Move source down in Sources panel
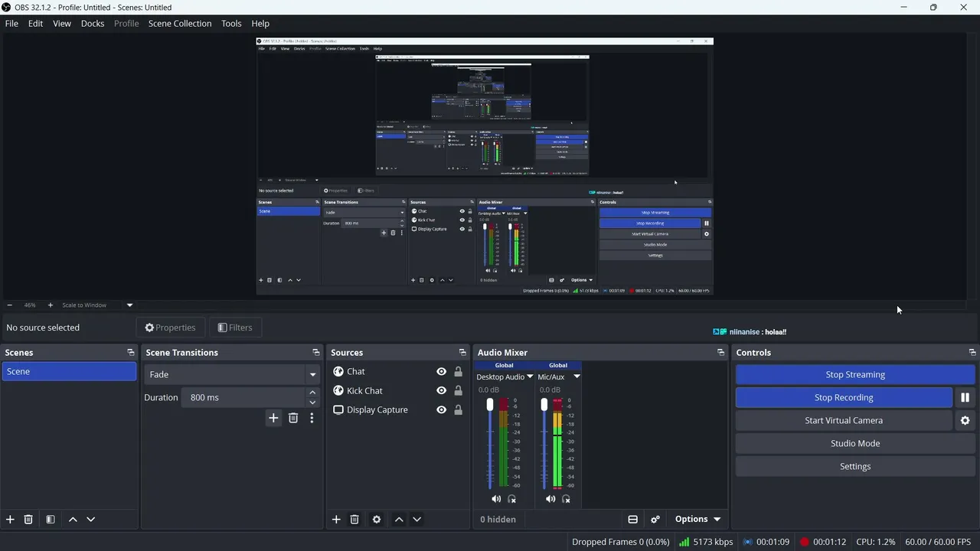The image size is (980, 551). point(416,519)
